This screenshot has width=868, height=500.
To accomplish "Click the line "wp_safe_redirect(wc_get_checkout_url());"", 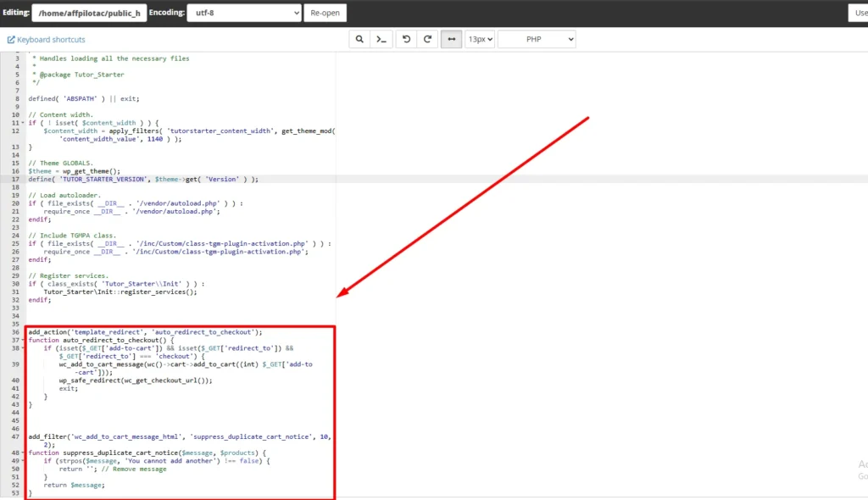I will 136,381.
